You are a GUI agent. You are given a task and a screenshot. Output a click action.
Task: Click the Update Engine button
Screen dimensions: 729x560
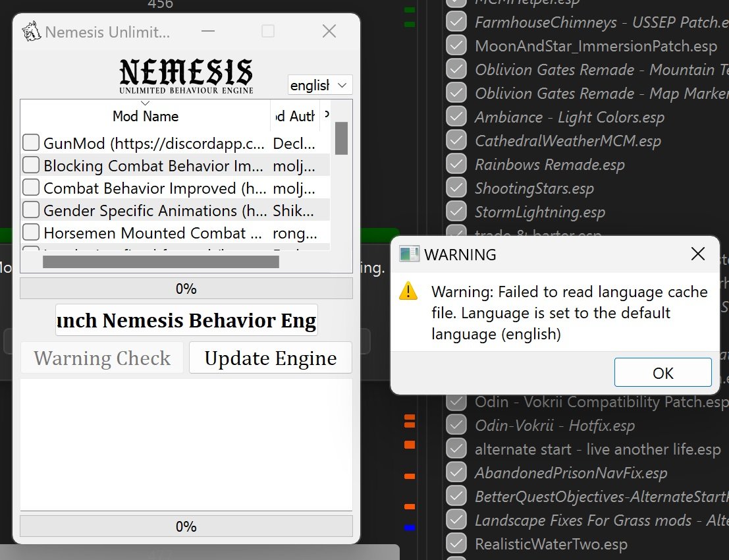click(x=270, y=358)
